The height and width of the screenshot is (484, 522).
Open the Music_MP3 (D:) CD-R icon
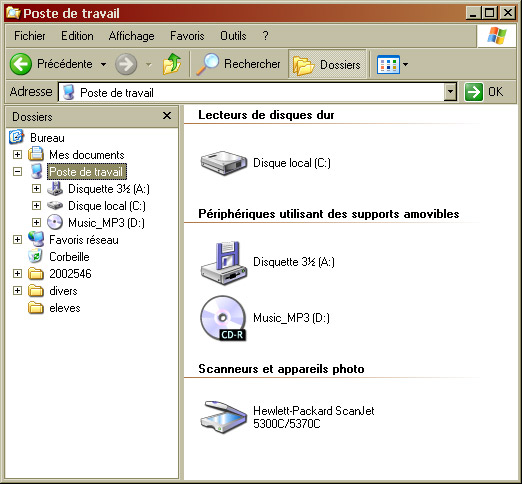pyautogui.click(x=223, y=318)
